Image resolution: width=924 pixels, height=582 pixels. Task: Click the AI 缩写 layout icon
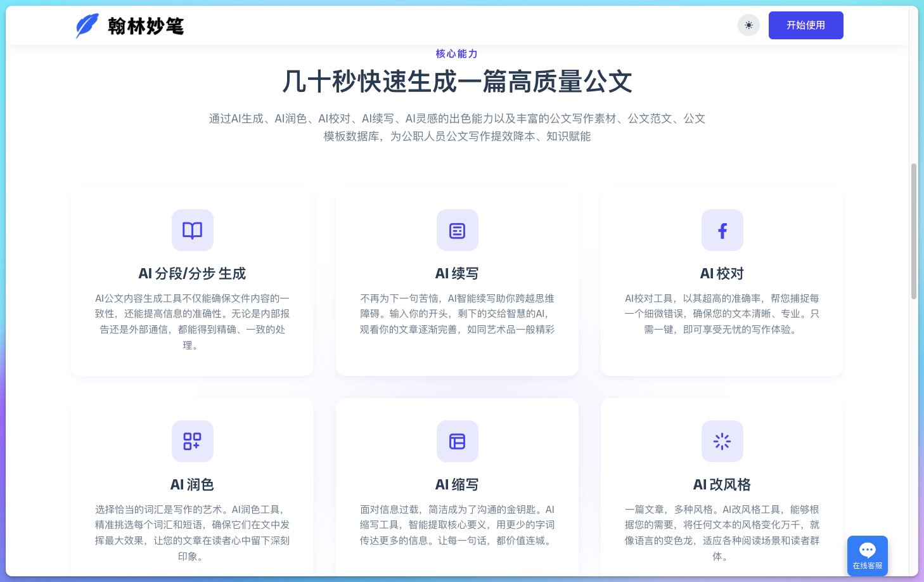[457, 441]
